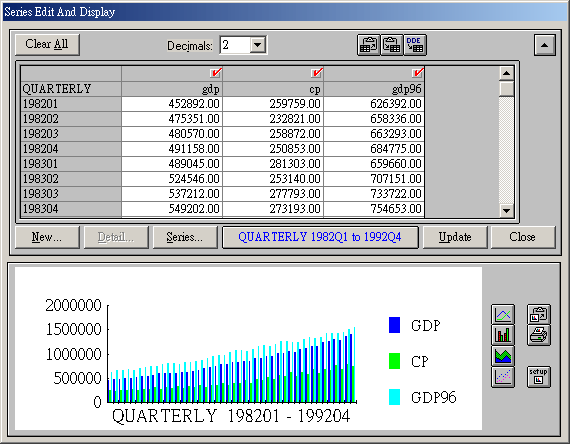
Task: Click first clipboard table copy icon
Action: click(x=369, y=45)
